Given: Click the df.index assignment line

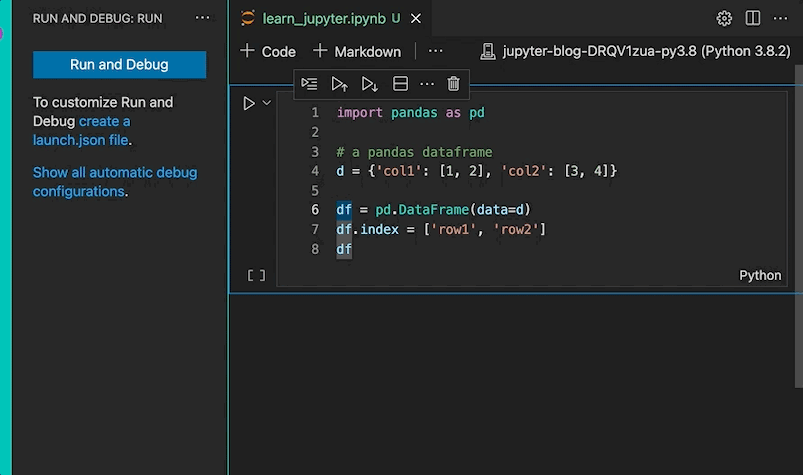Looking at the screenshot, I should tap(441, 229).
